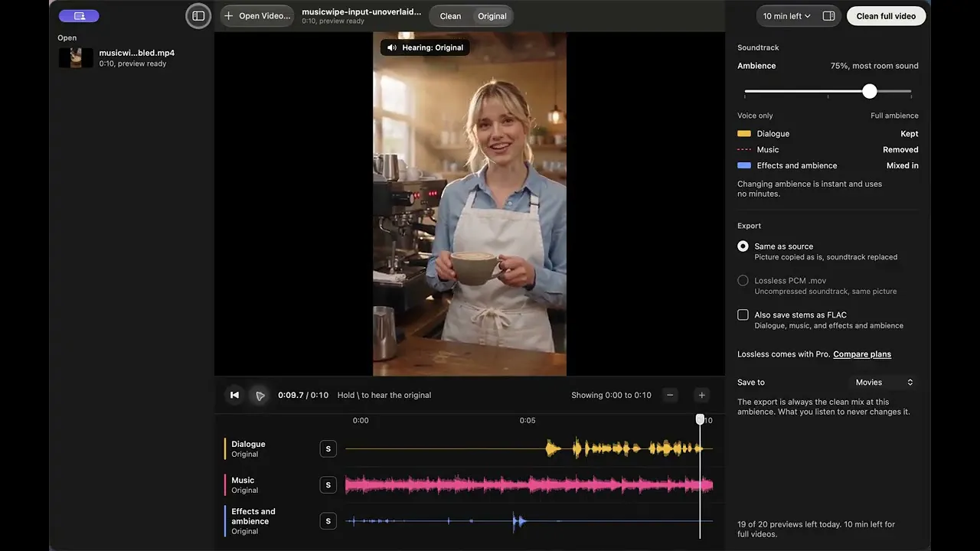980x551 pixels.
Task: Jump back to start of video
Action: point(235,395)
